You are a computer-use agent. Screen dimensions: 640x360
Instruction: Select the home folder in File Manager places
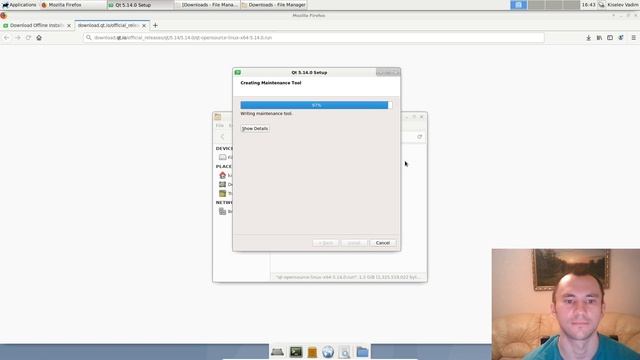point(225,175)
